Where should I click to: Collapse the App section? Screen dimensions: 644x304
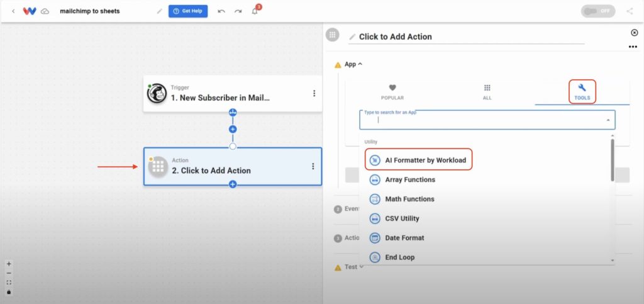point(353,64)
